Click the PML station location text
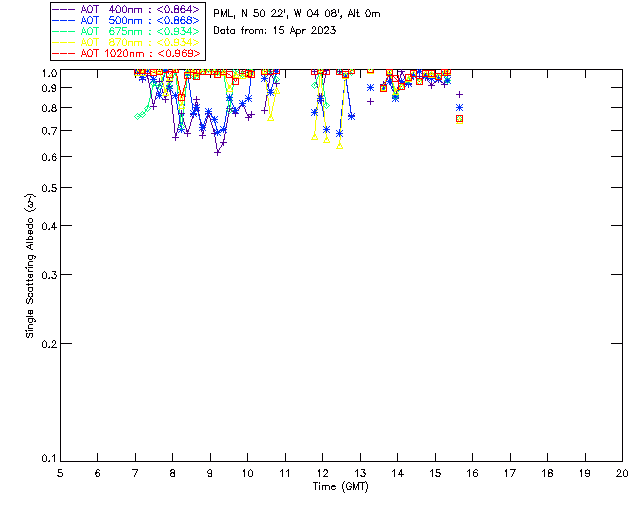 [297, 14]
